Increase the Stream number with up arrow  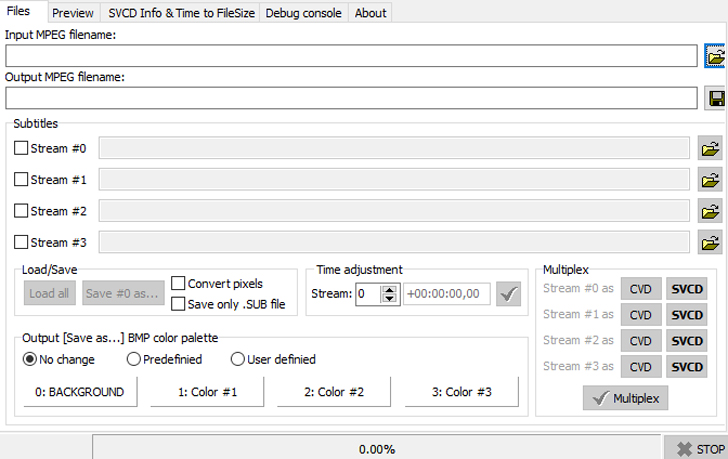(390, 289)
